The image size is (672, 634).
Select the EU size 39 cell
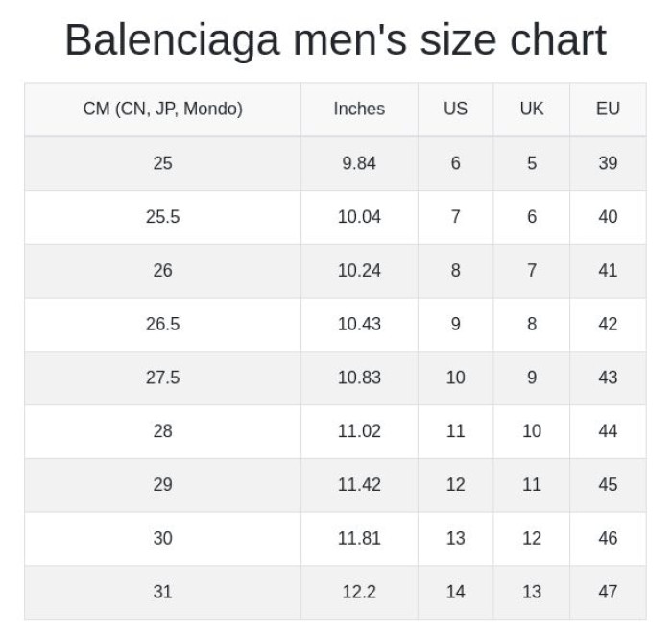point(608,163)
